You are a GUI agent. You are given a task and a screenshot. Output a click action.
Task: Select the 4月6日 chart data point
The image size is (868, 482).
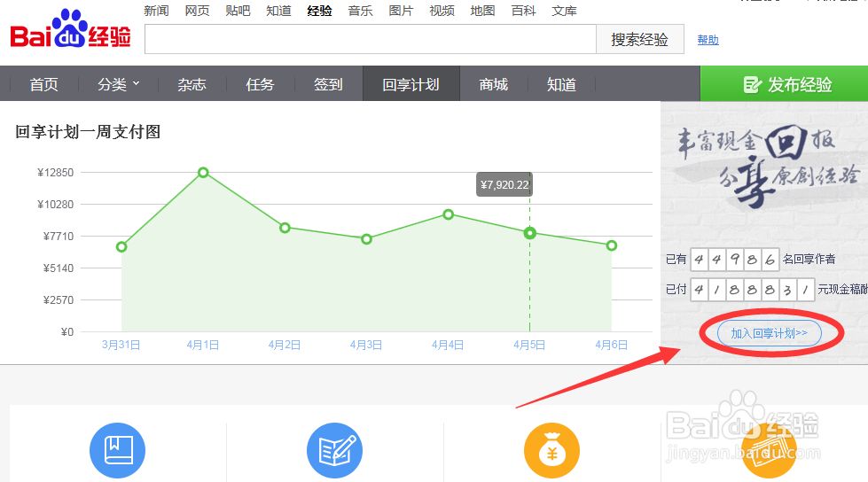(612, 245)
